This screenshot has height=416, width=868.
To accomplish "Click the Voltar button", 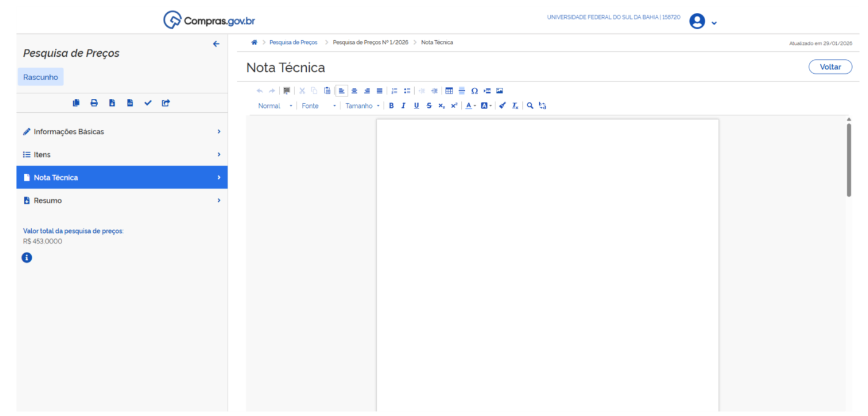I will (830, 67).
